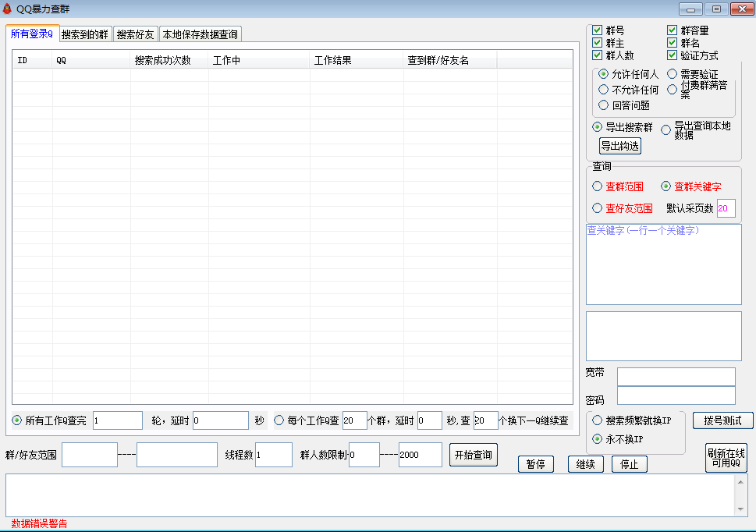The width and height of the screenshot is (756, 532).
Task: Maximize the QQ暴力查群 window
Action: click(x=716, y=9)
